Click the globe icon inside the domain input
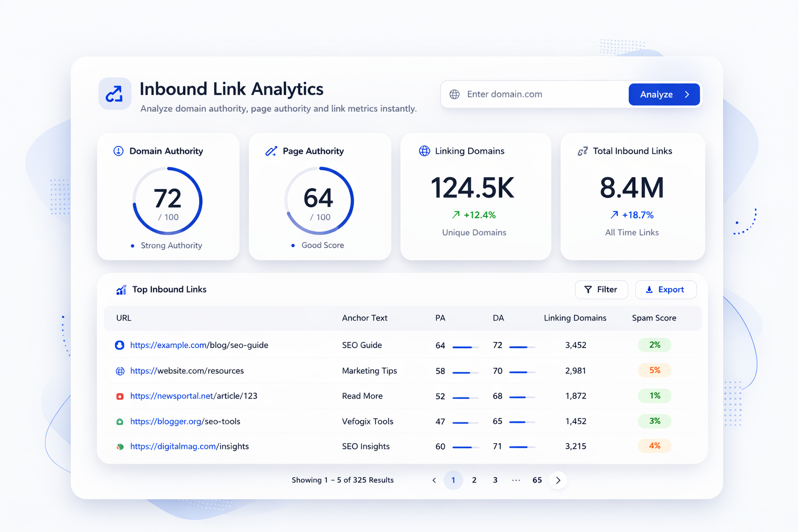The width and height of the screenshot is (798, 532). 455,94
